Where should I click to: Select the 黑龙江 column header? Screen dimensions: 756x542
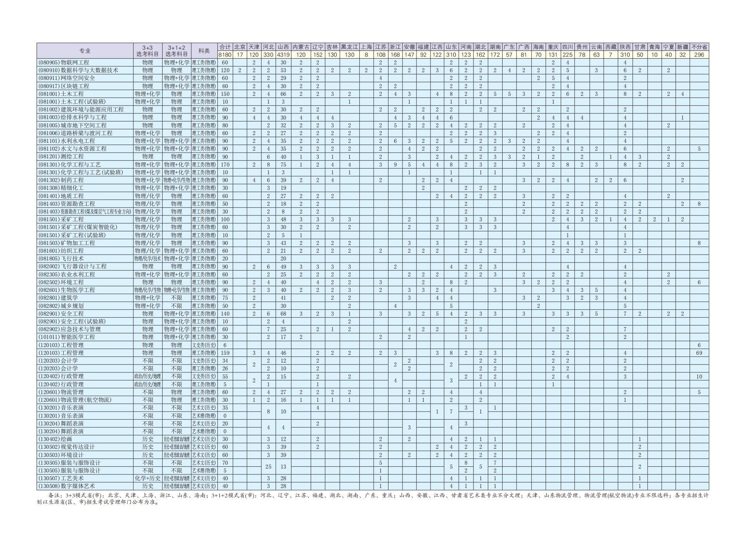pyautogui.click(x=349, y=47)
